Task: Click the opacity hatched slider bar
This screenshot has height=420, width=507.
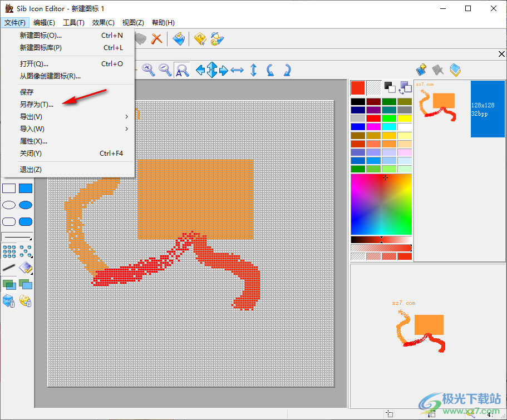Action: click(x=381, y=248)
